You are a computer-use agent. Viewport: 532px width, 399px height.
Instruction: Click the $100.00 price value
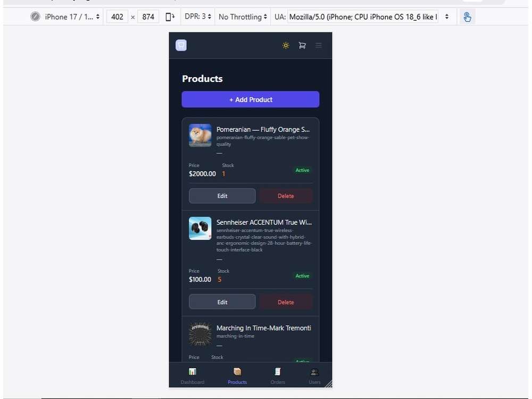(200, 280)
